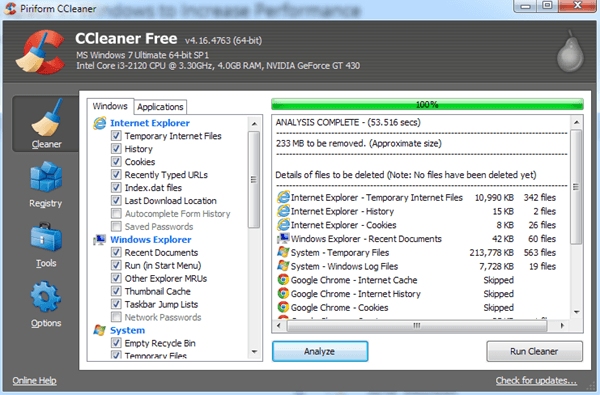This screenshot has height=395, width=600.
Task: Click Chrome icon beside Internet Cache result
Action: pos(283,280)
